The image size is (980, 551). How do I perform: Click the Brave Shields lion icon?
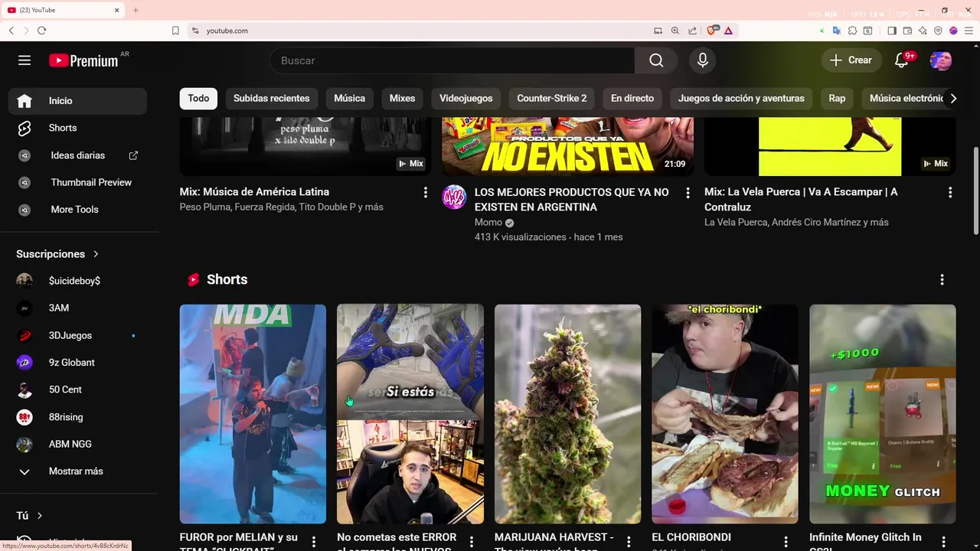coord(713,31)
